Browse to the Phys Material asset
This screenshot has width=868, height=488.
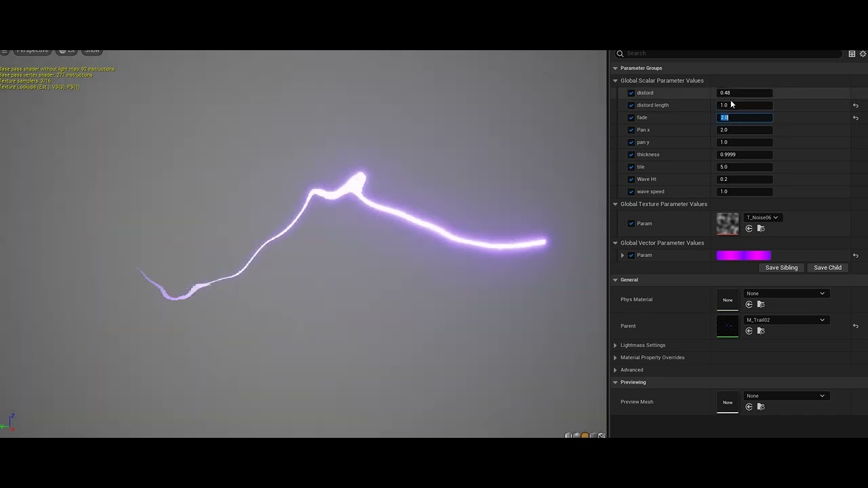761,304
